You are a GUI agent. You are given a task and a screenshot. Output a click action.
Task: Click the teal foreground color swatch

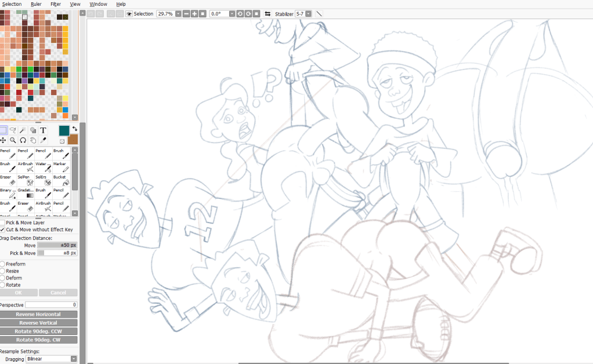point(63,130)
